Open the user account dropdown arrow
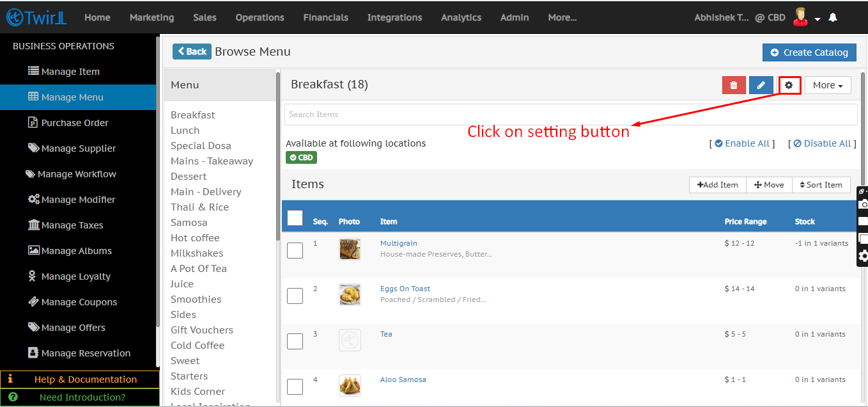868x407 pixels. (818, 19)
